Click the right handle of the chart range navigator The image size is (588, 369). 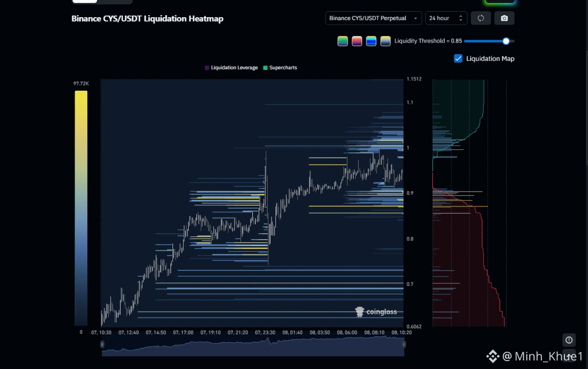[404, 344]
